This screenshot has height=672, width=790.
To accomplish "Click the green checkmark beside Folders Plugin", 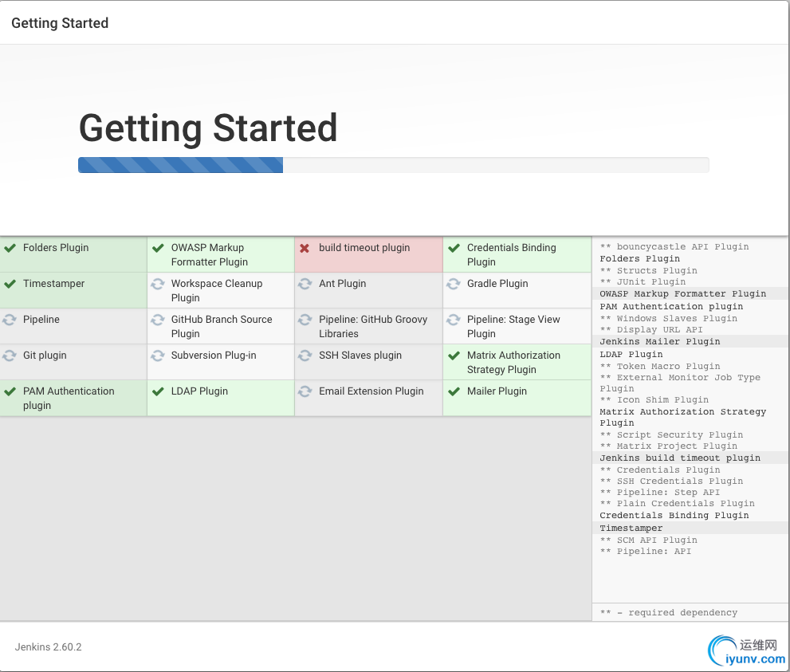I will (10, 248).
